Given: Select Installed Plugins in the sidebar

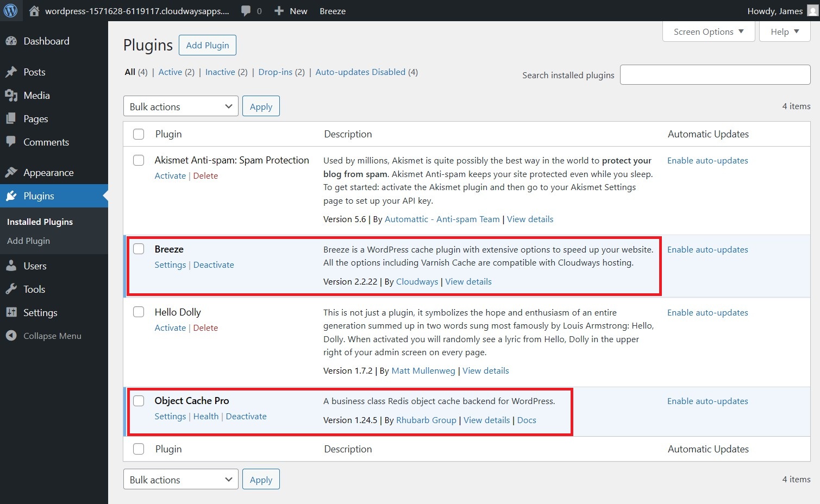Looking at the screenshot, I should coord(39,222).
